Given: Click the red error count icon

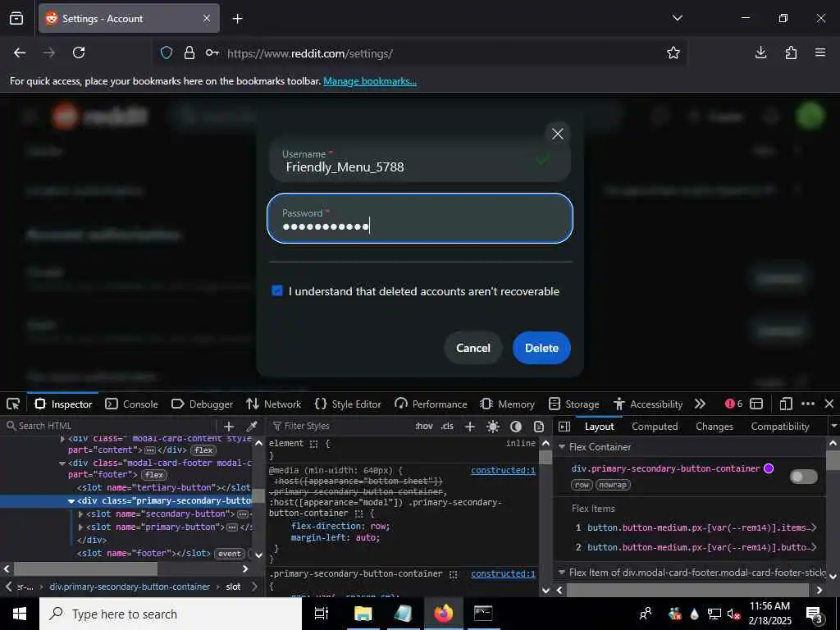Looking at the screenshot, I should (x=729, y=404).
